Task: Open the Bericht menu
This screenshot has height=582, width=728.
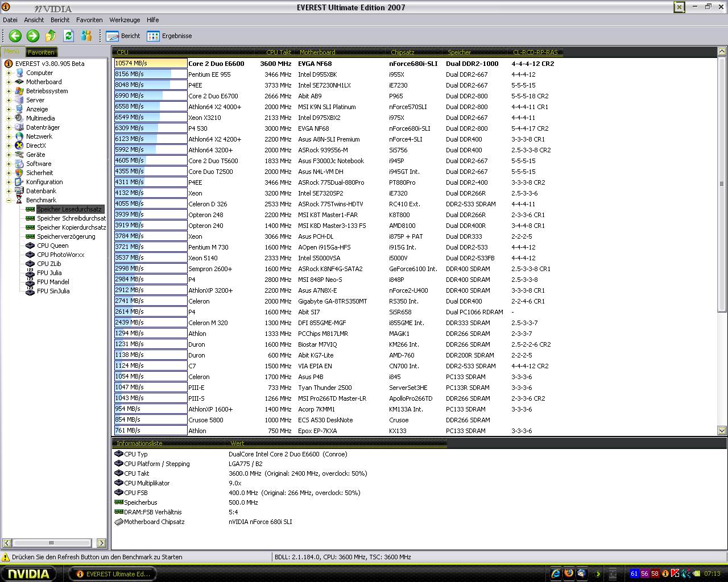Action: pos(60,20)
